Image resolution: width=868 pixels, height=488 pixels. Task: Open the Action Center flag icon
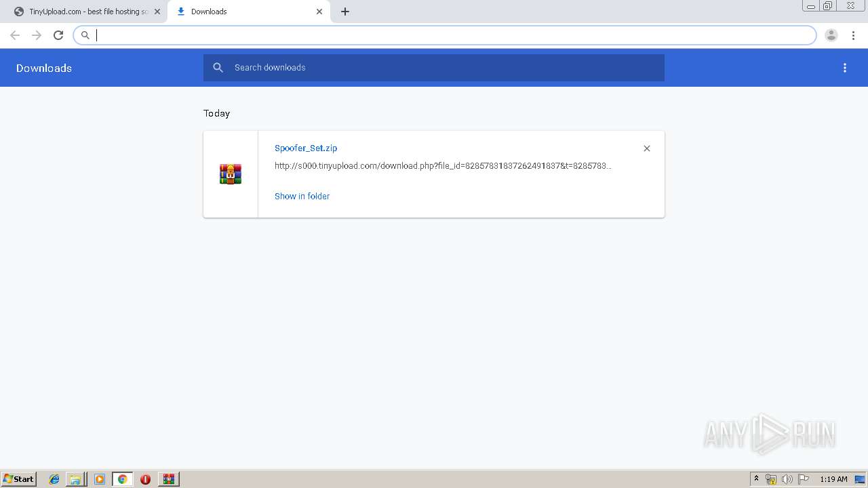click(x=804, y=479)
